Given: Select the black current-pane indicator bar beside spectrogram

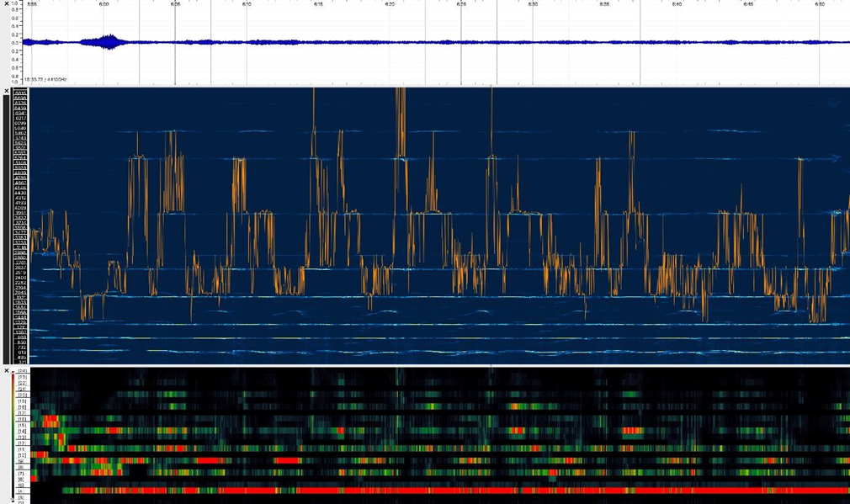Looking at the screenshot, I should tap(7, 229).
